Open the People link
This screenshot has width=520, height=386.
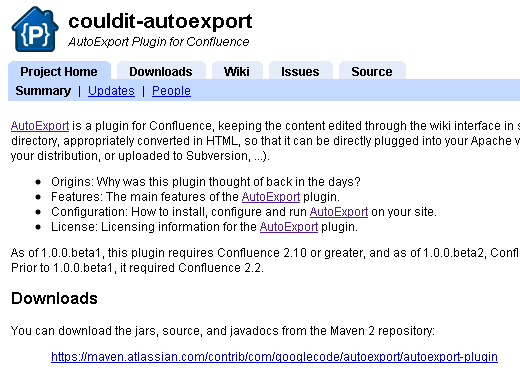click(171, 91)
